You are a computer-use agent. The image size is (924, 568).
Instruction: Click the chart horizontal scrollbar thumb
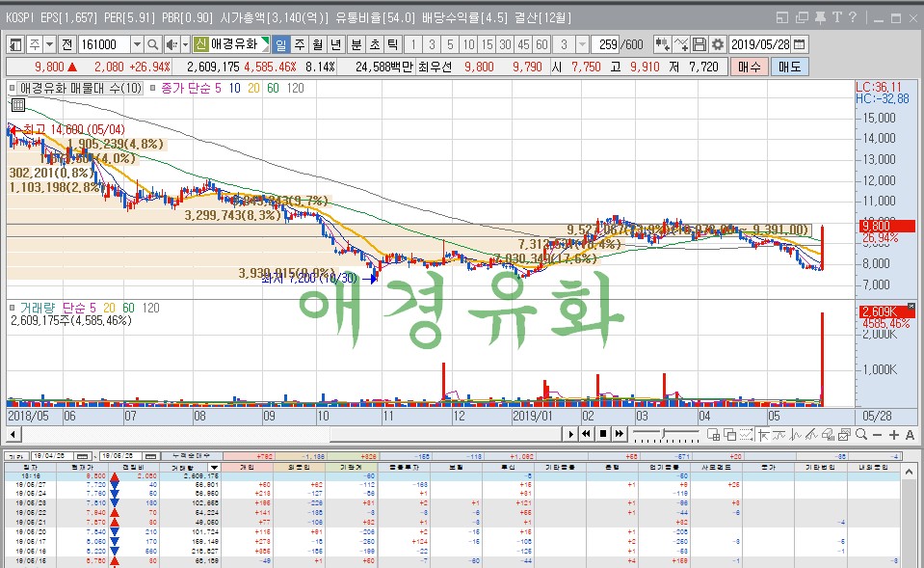pyautogui.click(x=445, y=435)
